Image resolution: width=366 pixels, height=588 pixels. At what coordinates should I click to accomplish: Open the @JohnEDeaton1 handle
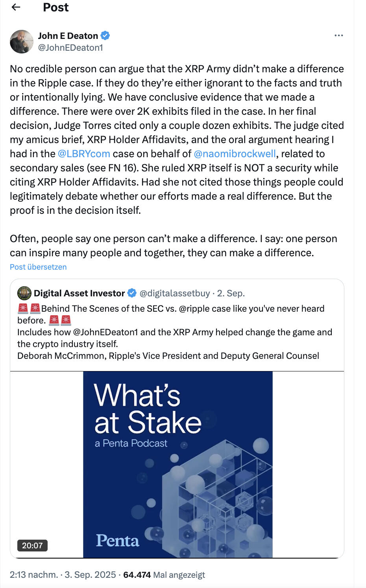coord(70,48)
